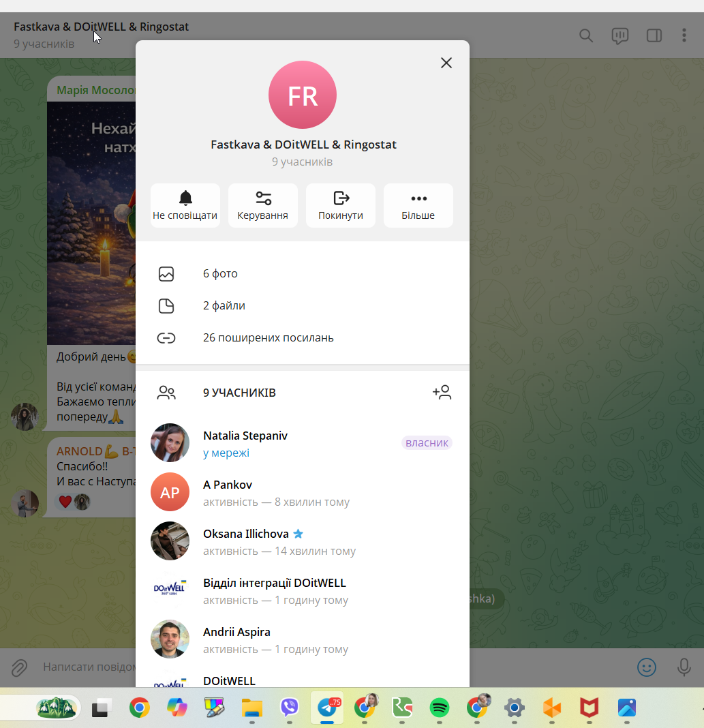704x728 pixels.
Task: Open the Christmas image in chat
Action: tap(91, 223)
